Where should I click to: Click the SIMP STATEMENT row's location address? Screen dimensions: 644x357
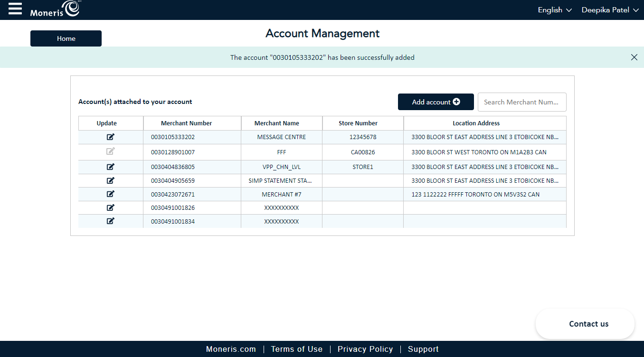(485, 181)
